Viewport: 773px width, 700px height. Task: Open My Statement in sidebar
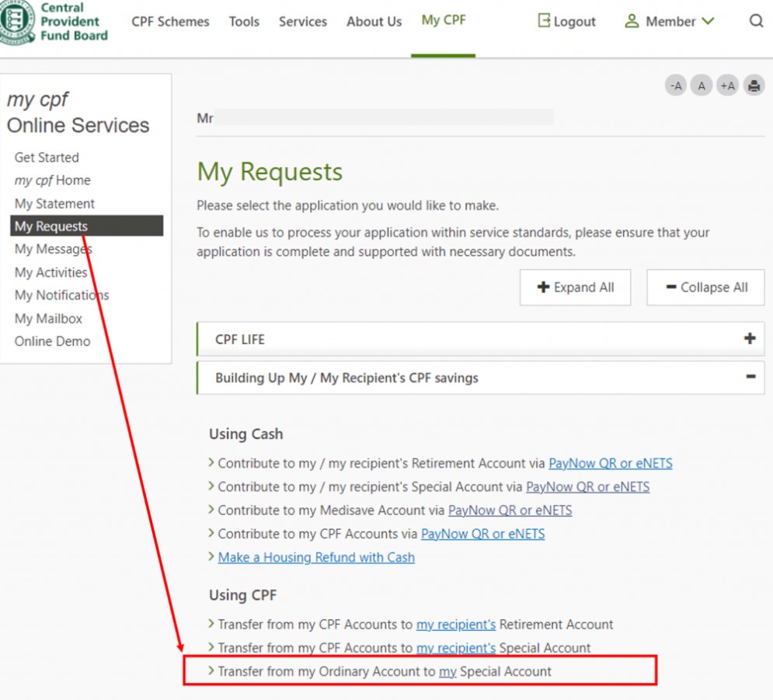pyautogui.click(x=54, y=204)
